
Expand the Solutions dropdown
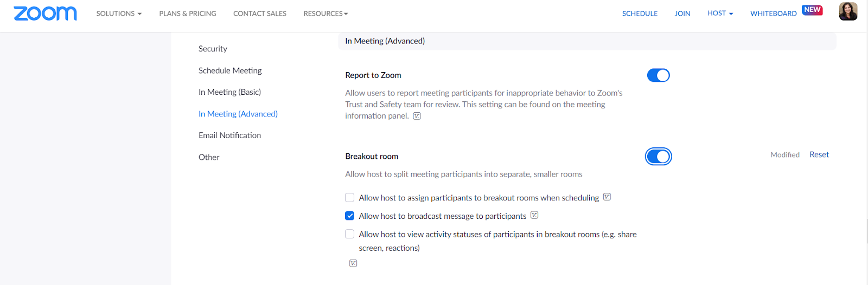tap(119, 14)
